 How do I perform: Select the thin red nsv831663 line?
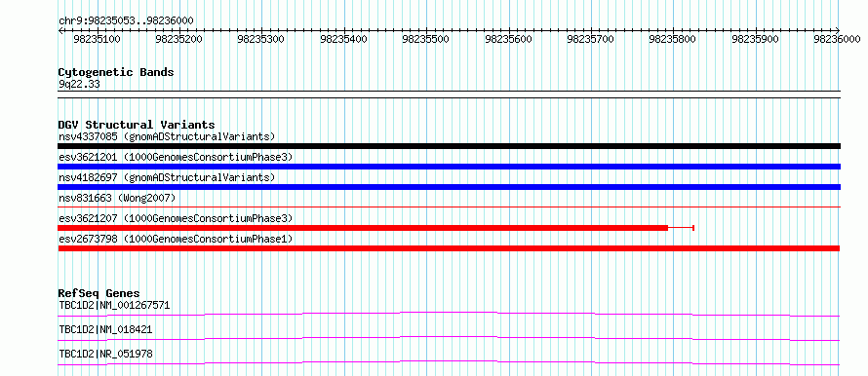point(449,207)
